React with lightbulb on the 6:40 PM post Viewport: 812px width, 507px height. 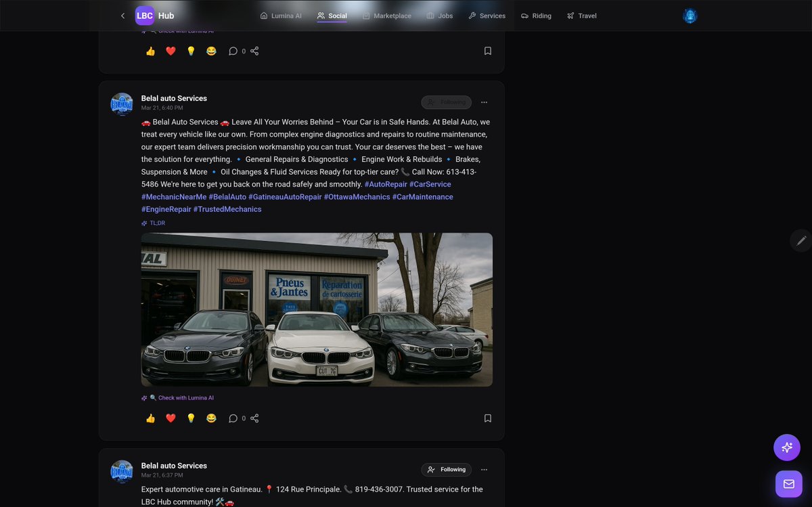pyautogui.click(x=191, y=418)
